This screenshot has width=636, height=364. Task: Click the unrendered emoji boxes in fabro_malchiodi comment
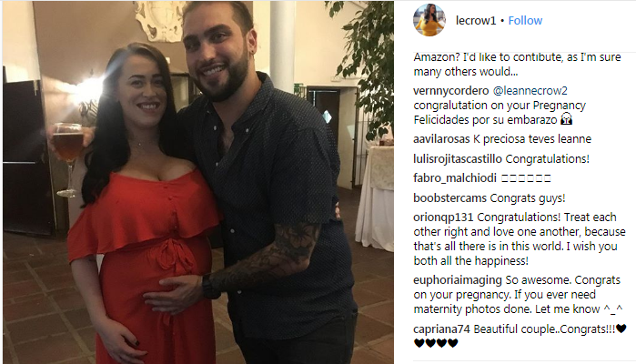526,178
